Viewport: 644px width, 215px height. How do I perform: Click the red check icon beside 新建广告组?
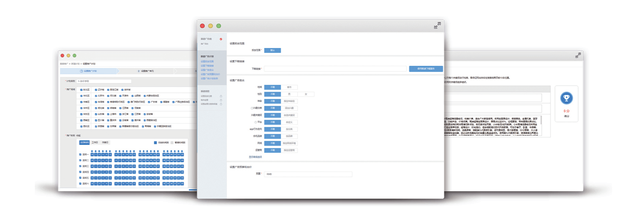(x=221, y=39)
